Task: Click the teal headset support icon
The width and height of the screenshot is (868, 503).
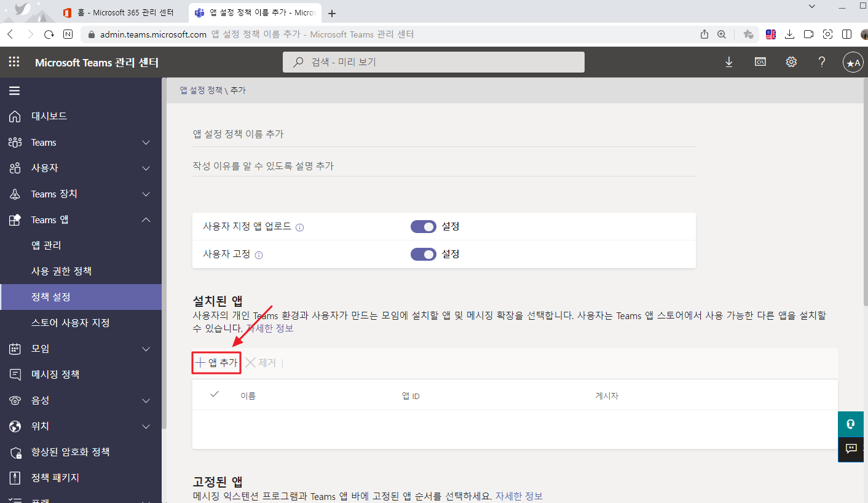Action: click(852, 424)
